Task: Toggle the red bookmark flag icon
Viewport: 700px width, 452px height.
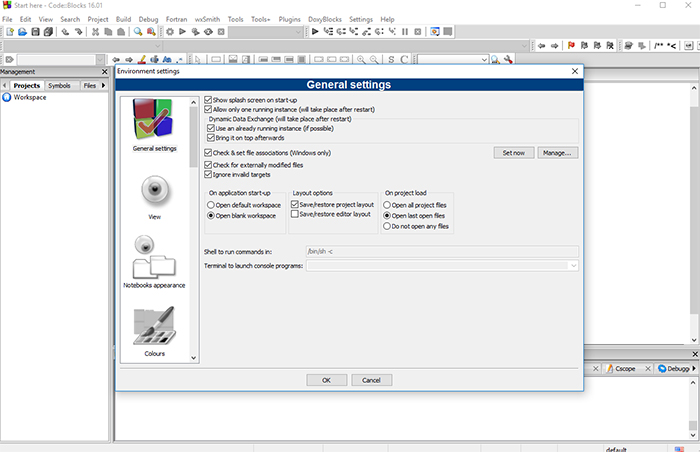Action: point(571,46)
